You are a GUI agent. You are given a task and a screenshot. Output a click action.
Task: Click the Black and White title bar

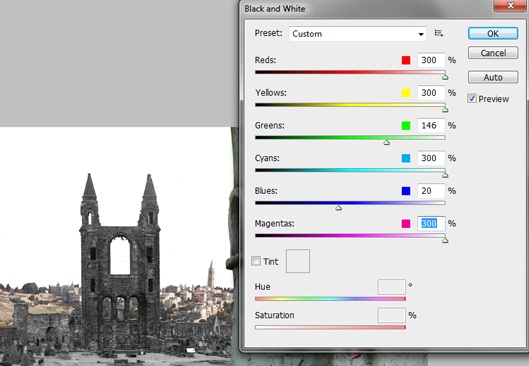tap(366, 8)
